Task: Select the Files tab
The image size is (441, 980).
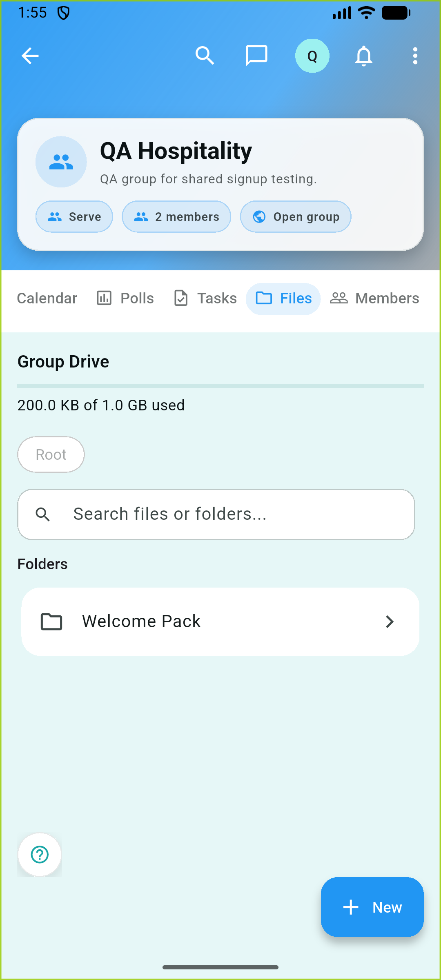Action: coord(283,298)
